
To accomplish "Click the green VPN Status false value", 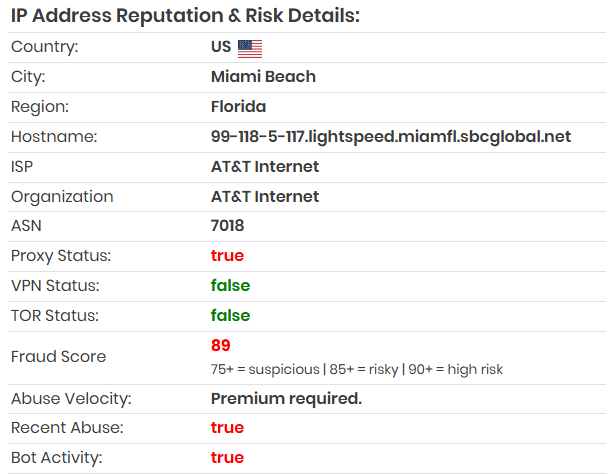I will pos(230,285).
